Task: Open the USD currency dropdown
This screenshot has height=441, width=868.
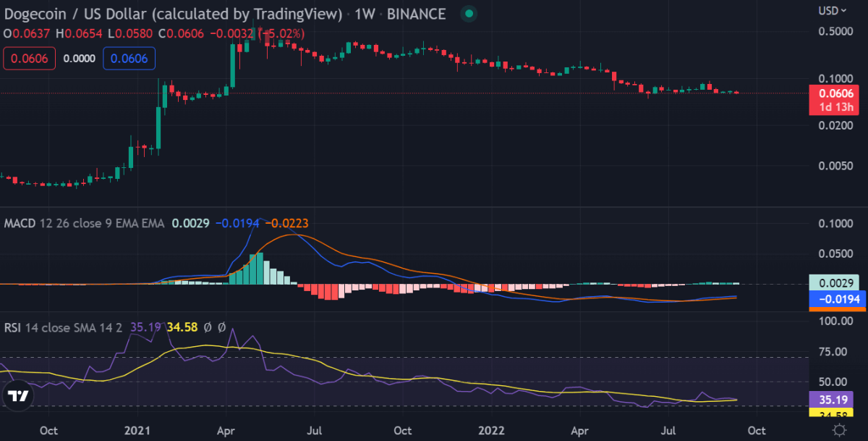Action: pos(833,10)
